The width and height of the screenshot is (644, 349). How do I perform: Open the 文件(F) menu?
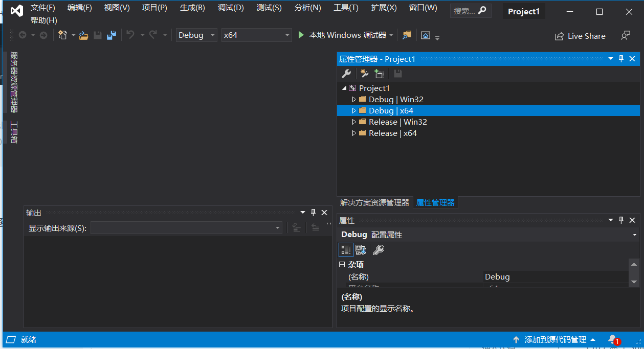[43, 8]
